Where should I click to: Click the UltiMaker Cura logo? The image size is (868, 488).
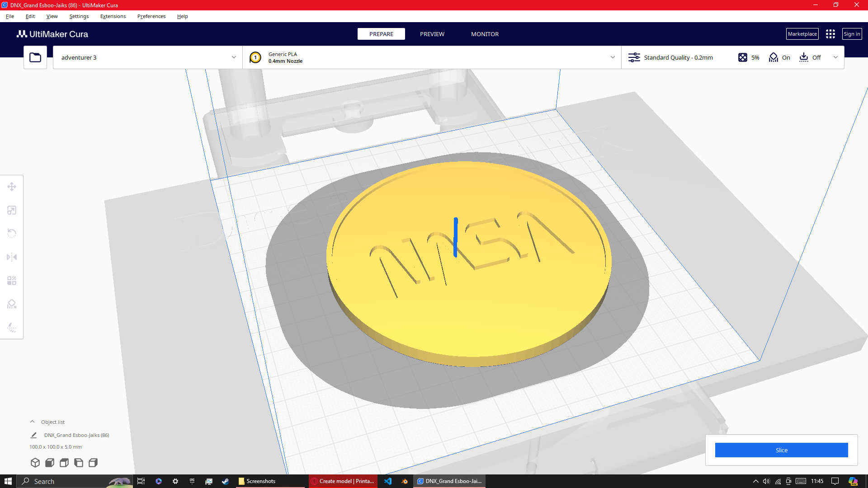(x=52, y=34)
